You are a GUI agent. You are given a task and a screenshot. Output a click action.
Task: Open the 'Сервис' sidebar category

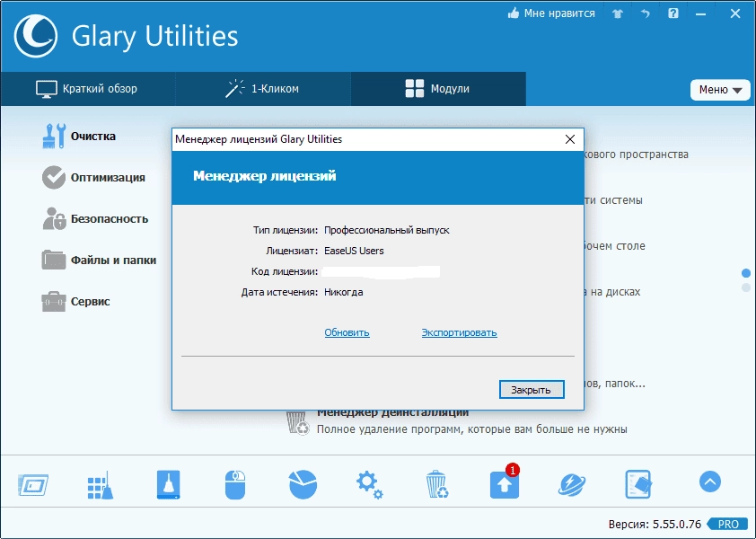tap(76, 302)
